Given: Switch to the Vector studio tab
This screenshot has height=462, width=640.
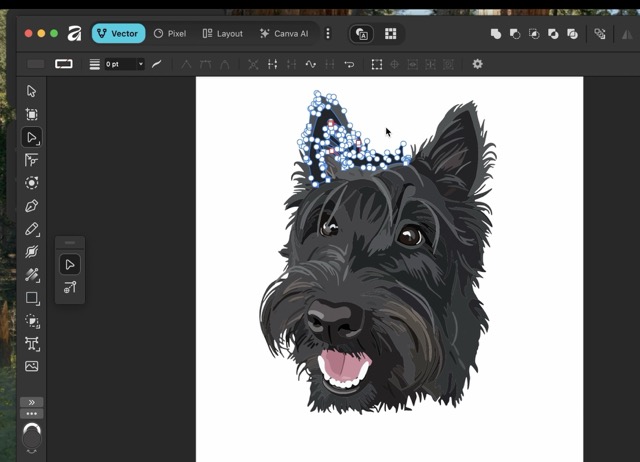Looking at the screenshot, I should (118, 33).
